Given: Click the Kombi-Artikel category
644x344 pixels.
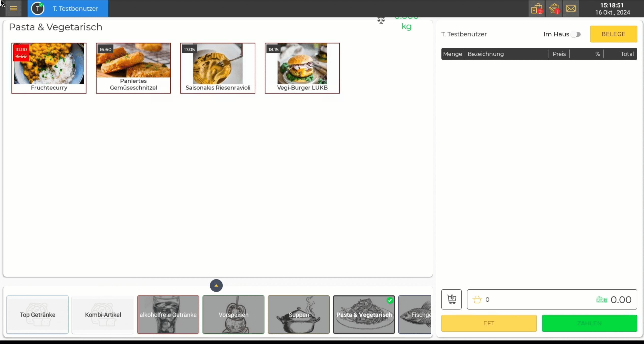Looking at the screenshot, I should 103,314.
